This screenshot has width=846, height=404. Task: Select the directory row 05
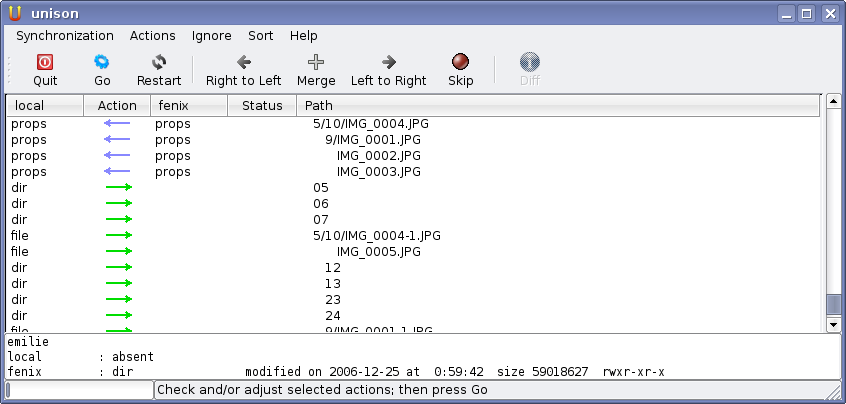click(413, 188)
